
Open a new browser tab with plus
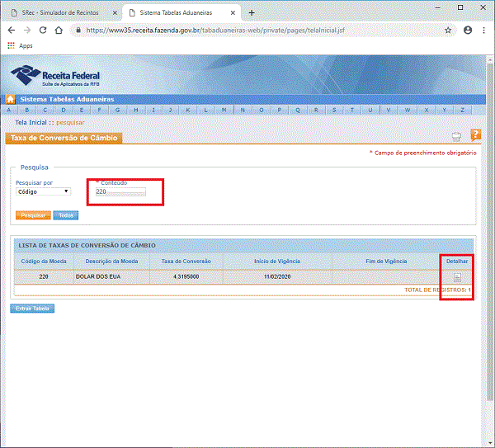252,12
